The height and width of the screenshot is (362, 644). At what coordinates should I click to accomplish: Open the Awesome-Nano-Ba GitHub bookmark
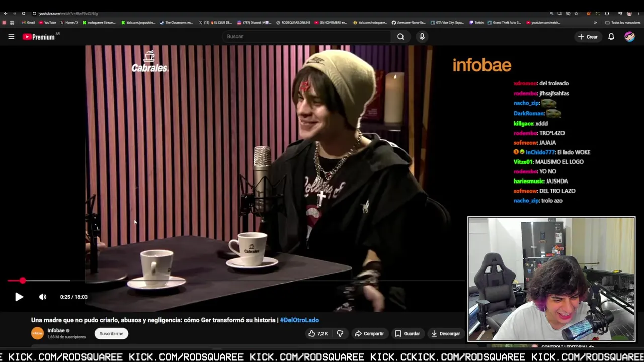[x=409, y=23]
